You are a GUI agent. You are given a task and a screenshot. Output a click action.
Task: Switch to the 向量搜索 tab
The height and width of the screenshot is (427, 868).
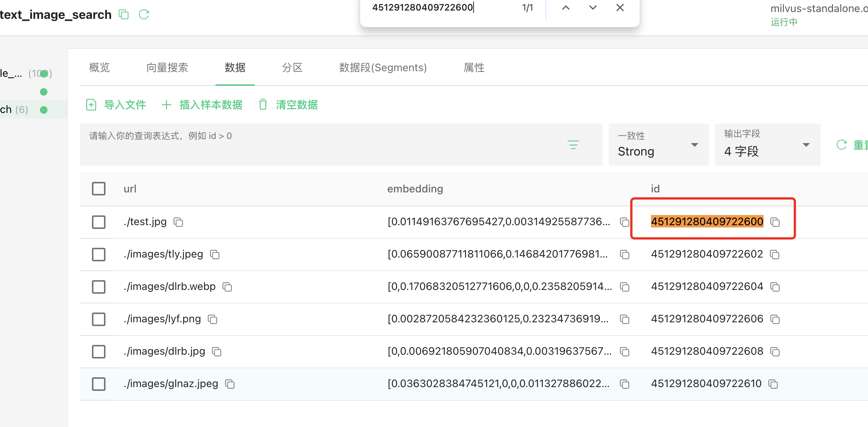point(167,68)
